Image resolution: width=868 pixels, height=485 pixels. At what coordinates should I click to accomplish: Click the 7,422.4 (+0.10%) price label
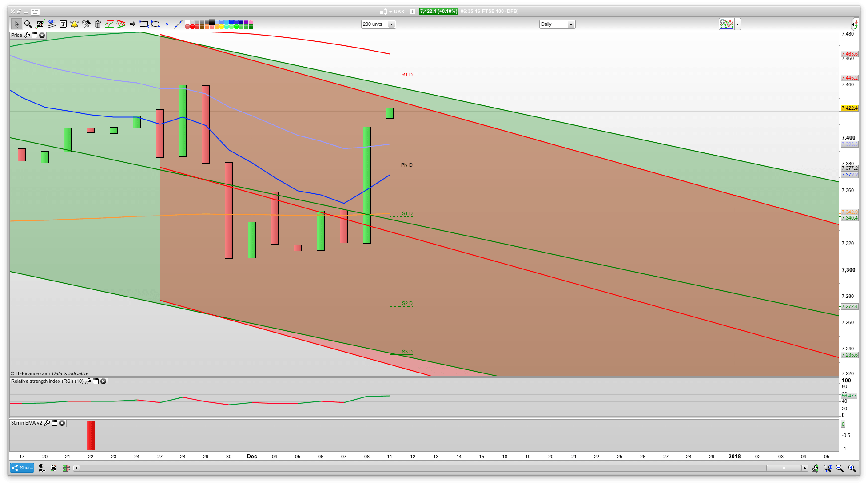tap(438, 12)
